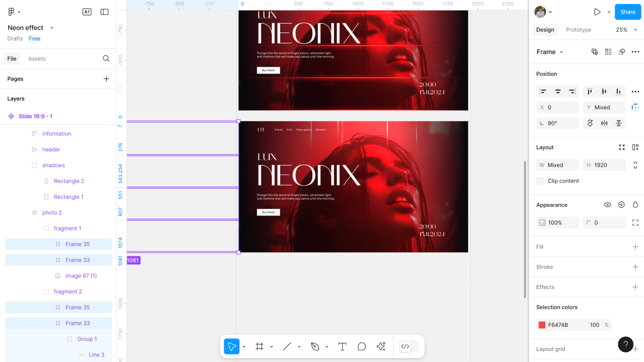Click the F6474B selection color swatch
Image resolution: width=644 pixels, height=362 pixels.
pyautogui.click(x=542, y=325)
